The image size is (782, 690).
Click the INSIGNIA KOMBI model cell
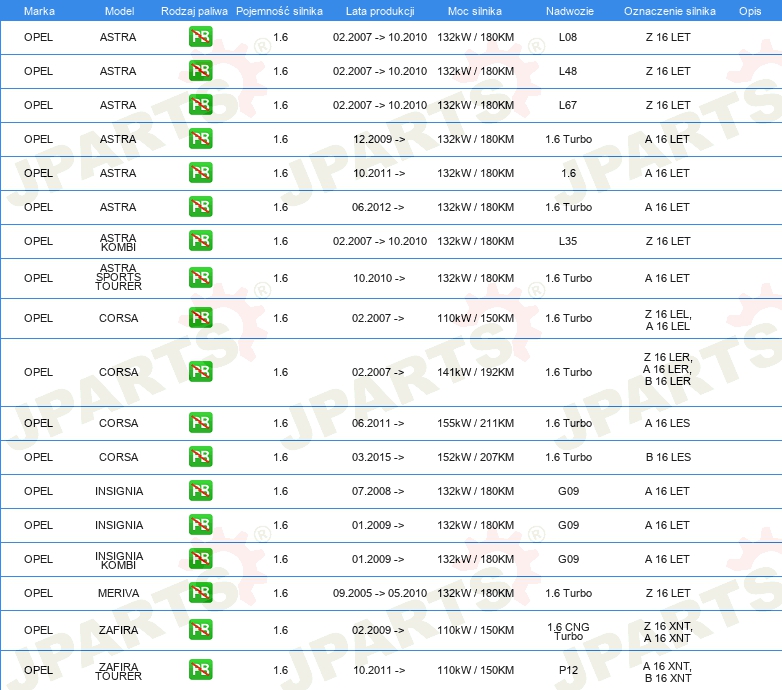pos(119,560)
